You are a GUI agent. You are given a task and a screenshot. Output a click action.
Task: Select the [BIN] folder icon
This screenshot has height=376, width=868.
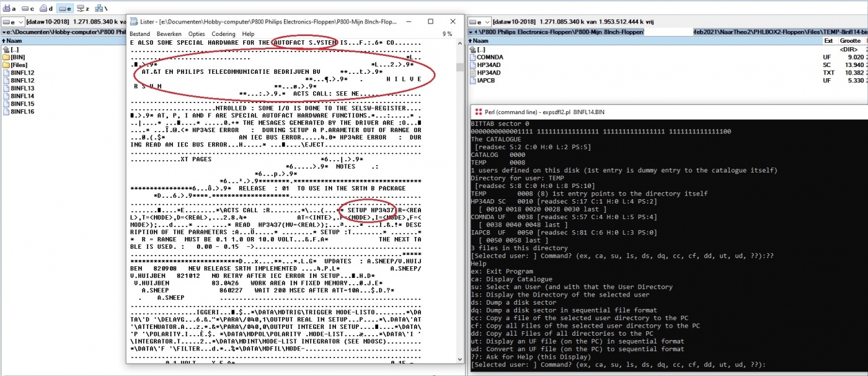tap(6, 57)
